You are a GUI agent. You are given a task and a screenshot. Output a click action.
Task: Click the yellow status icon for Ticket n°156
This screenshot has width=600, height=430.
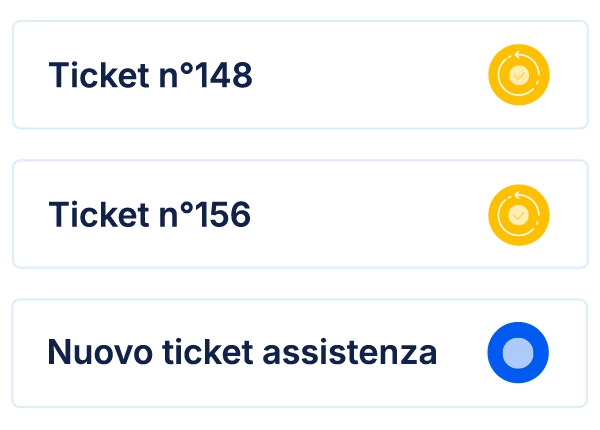[518, 214]
